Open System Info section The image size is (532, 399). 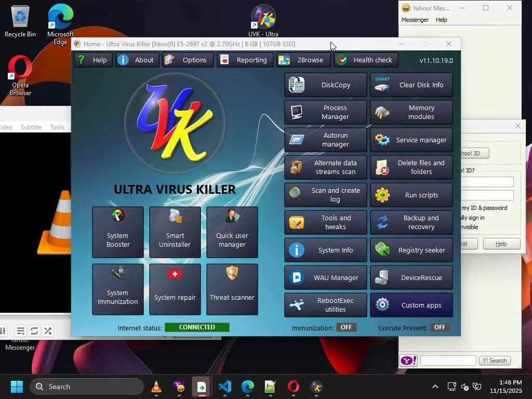[325, 250]
